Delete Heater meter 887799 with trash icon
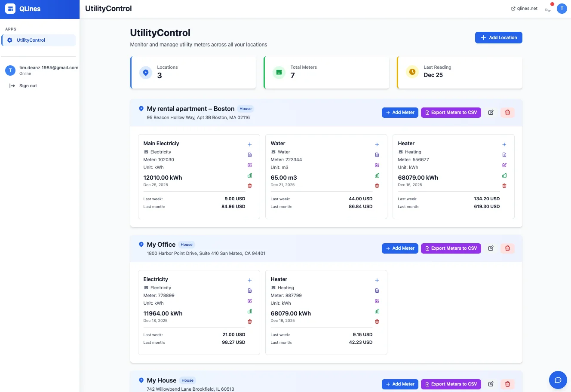The width and height of the screenshot is (571, 392). (377, 322)
